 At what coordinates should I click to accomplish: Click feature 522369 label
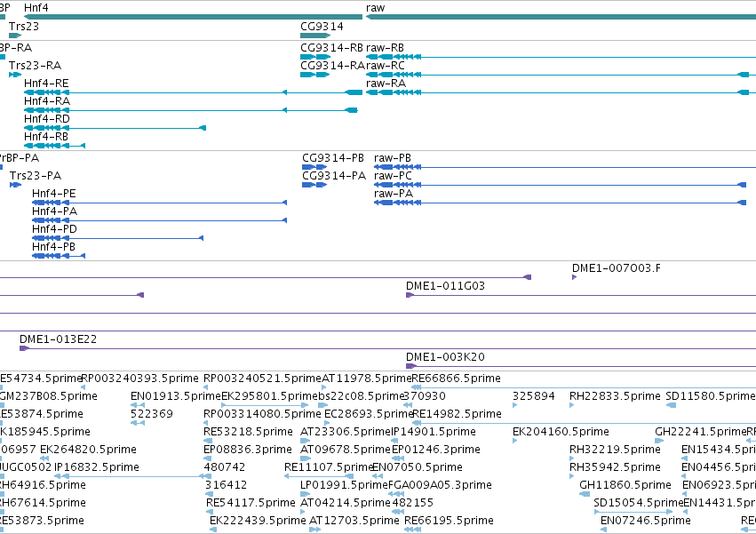(151, 414)
